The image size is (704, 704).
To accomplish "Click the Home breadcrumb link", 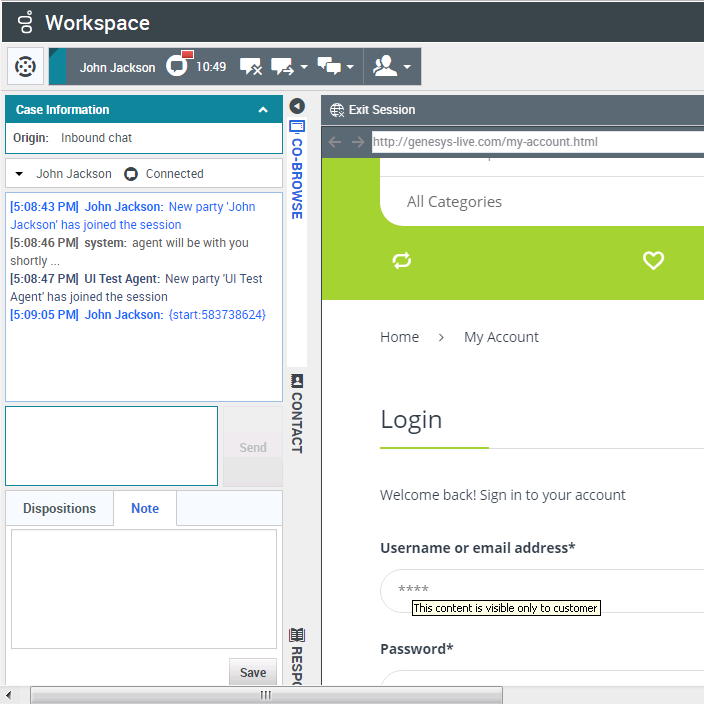I will point(399,337).
